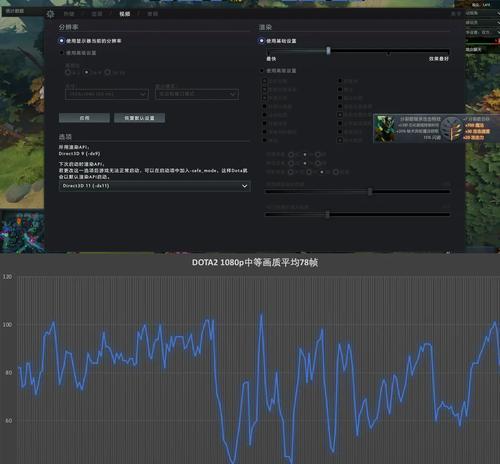Select 使用显示器当前的分辨率 radio button
Viewport: 500px width, 464px height.
tap(61, 41)
